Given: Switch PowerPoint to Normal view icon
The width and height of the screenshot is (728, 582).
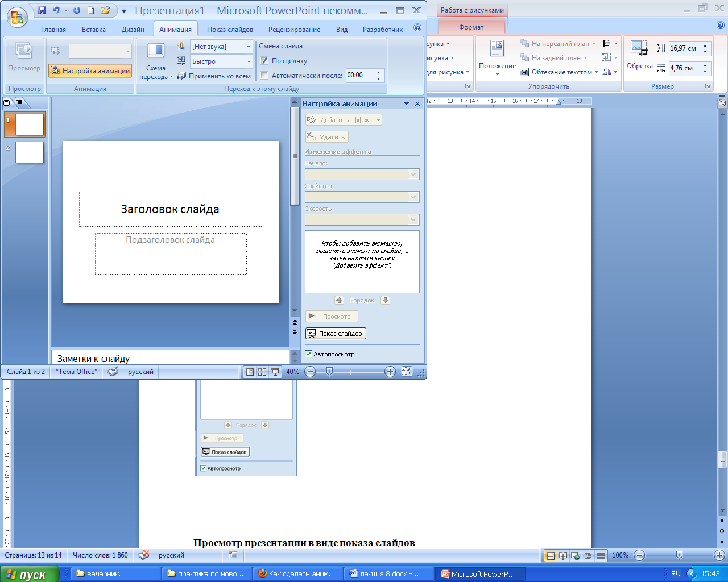Looking at the screenshot, I should pos(250,372).
